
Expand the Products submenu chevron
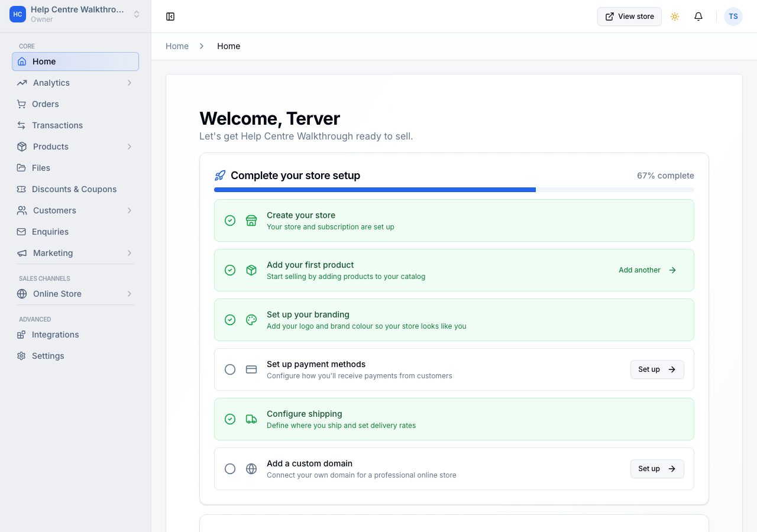pyautogui.click(x=129, y=147)
